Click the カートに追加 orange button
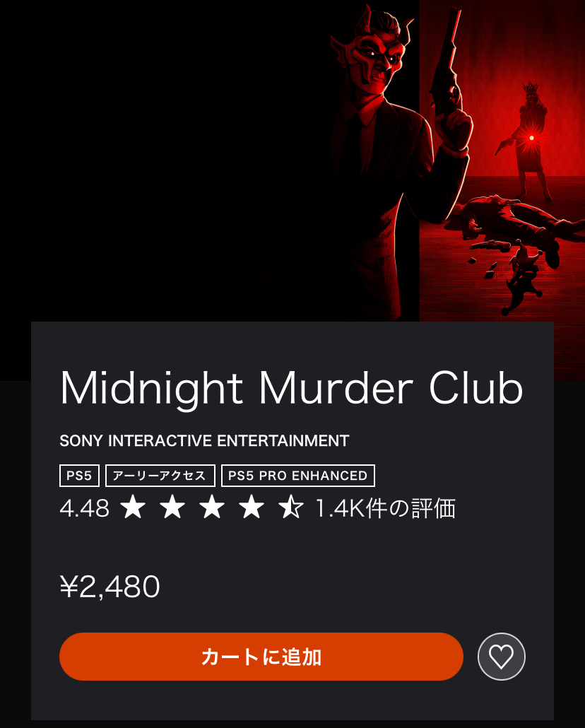This screenshot has width=585, height=728. tap(261, 657)
